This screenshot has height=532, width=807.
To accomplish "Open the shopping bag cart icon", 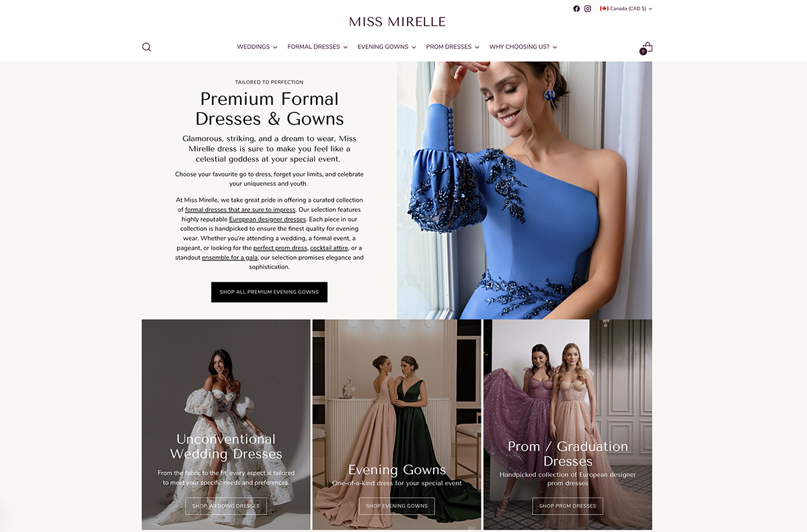I will pyautogui.click(x=646, y=48).
